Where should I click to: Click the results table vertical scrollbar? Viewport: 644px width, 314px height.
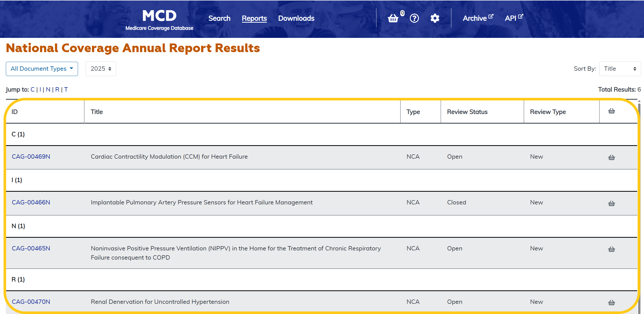pos(639,178)
